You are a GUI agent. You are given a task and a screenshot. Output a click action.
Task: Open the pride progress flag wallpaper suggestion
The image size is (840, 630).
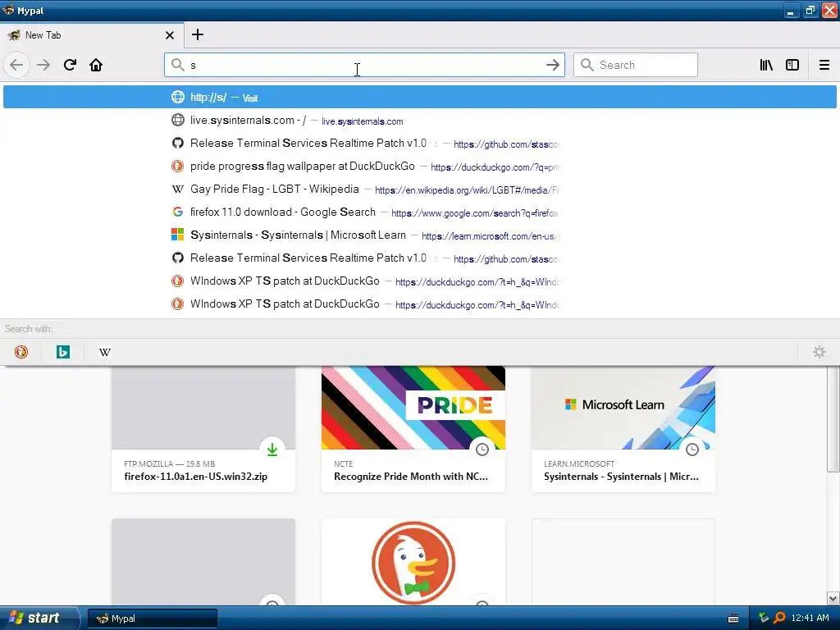tap(420, 167)
